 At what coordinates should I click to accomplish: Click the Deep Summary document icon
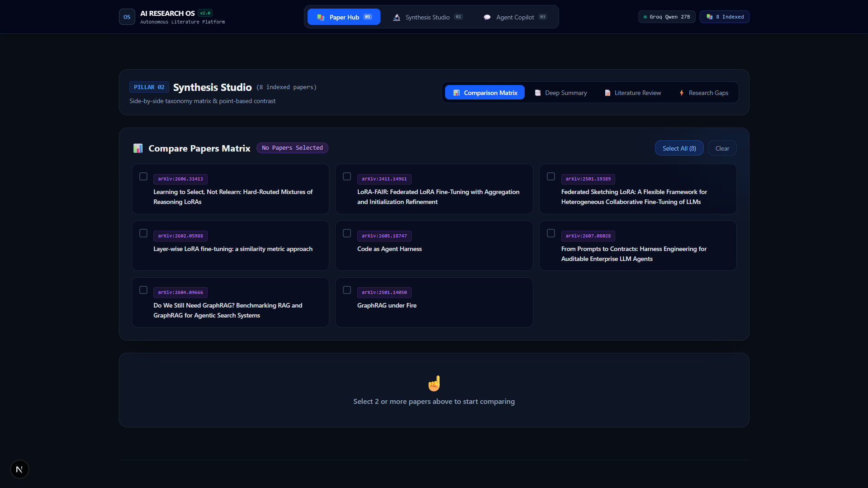point(538,93)
